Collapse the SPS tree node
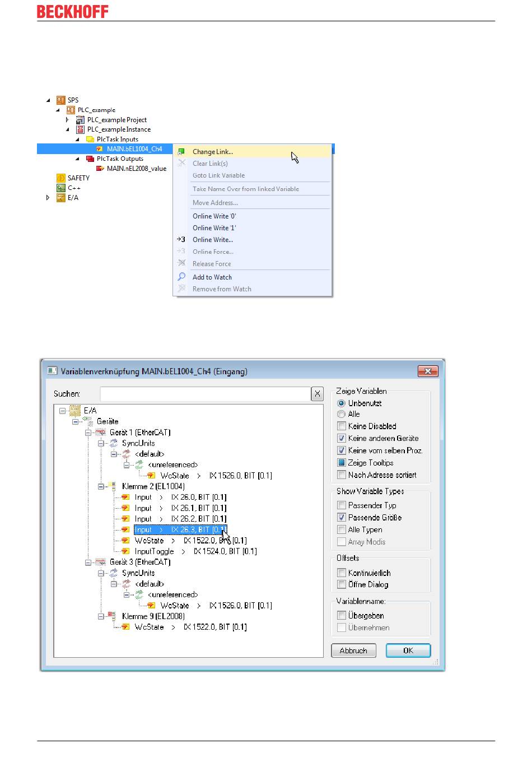 (x=48, y=101)
